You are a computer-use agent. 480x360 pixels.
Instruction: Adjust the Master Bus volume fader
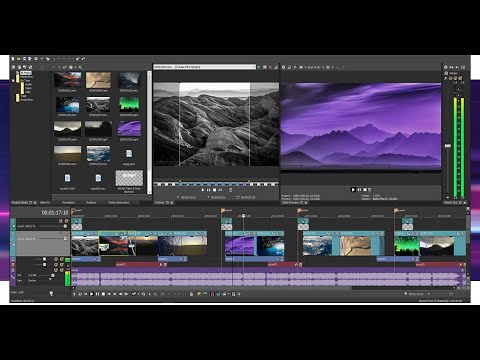(x=448, y=146)
